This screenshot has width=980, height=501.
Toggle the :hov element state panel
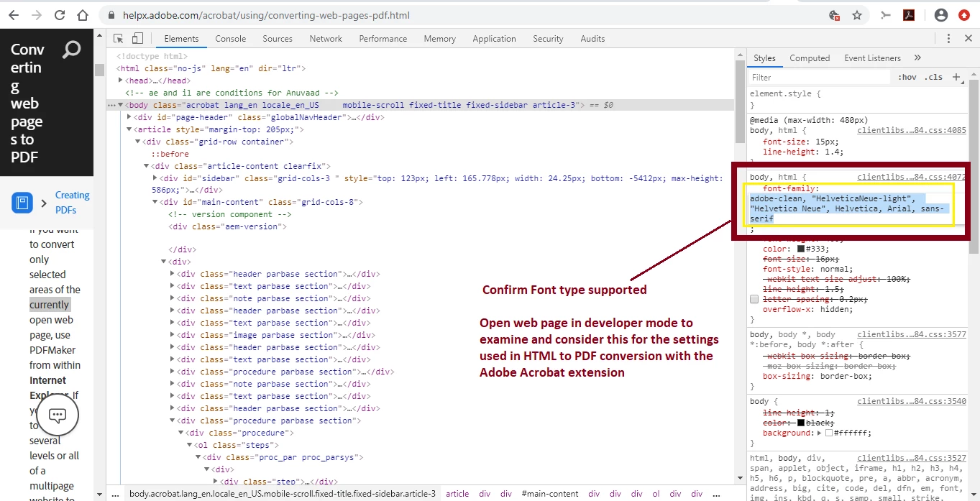tap(907, 77)
